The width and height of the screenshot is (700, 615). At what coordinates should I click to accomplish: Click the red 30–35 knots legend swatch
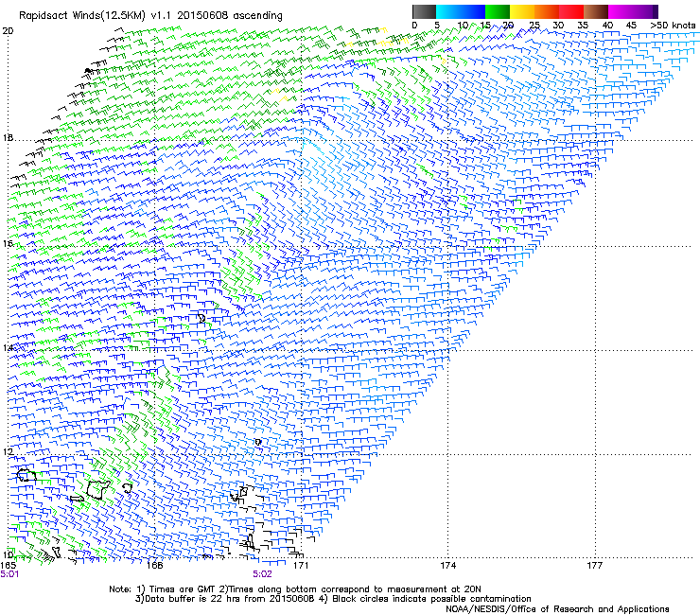[571, 11]
